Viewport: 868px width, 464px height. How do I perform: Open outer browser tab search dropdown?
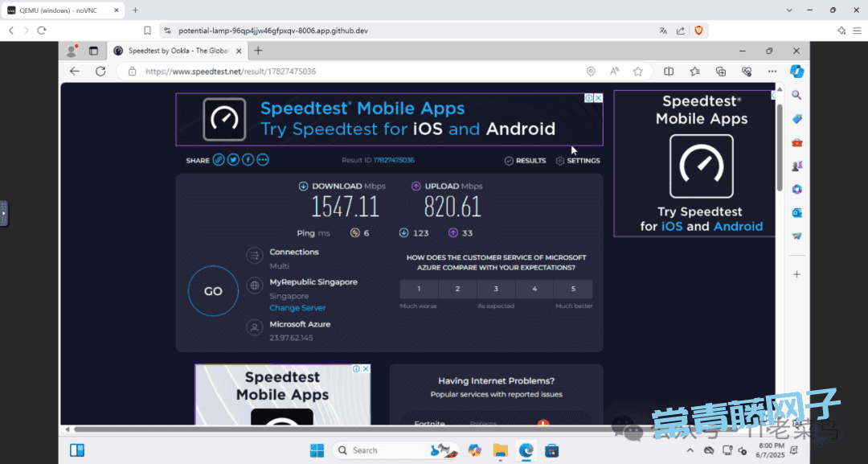click(x=789, y=10)
